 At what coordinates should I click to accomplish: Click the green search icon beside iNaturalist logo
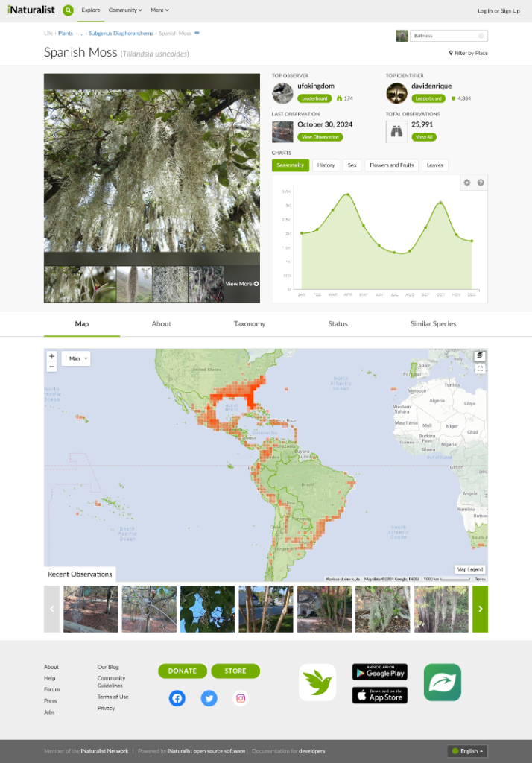click(68, 10)
